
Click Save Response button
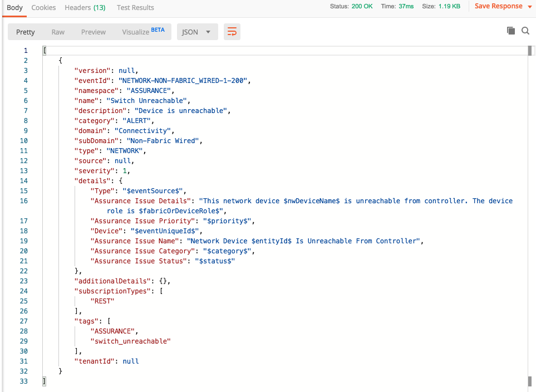(x=498, y=7)
